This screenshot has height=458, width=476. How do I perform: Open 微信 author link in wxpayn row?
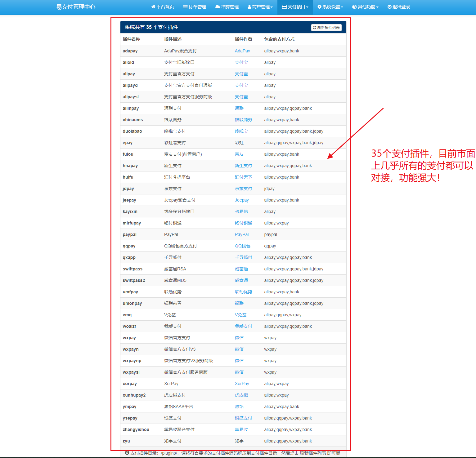click(239, 349)
